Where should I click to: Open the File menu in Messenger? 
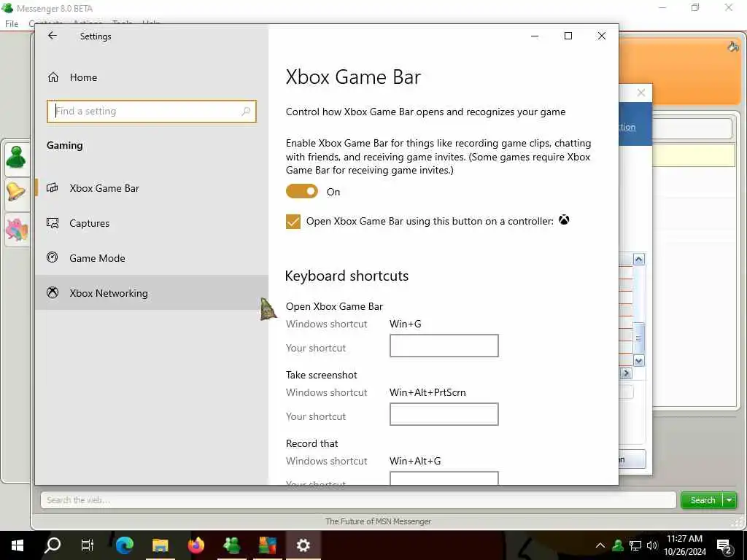click(x=12, y=24)
